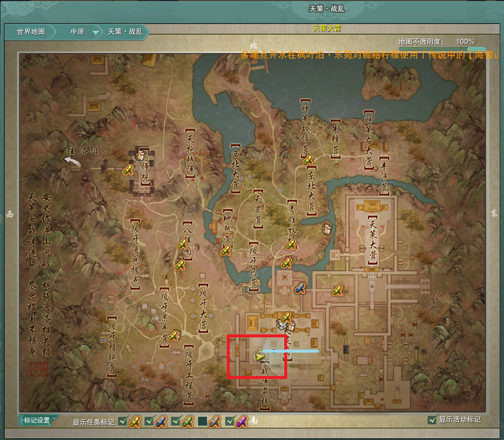The height and width of the screenshot is (440, 504).
Task: Click the 东北大营 map label
Action: [311, 191]
